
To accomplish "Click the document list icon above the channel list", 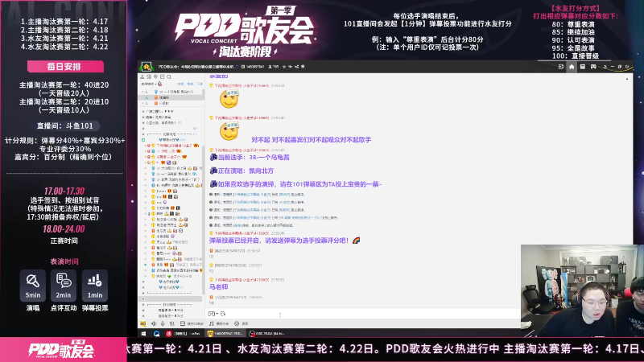I will point(163,76).
